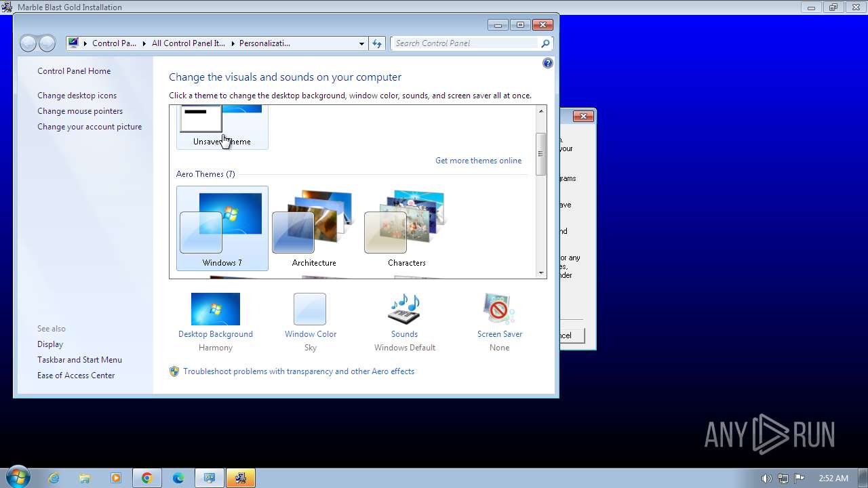Open Change desktop icons link
The image size is (868, 488).
point(77,96)
